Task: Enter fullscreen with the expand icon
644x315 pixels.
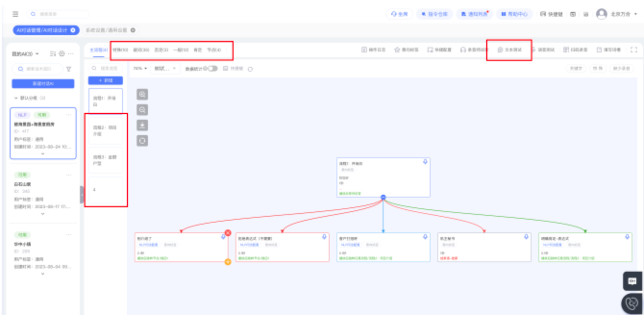Action: pyautogui.click(x=633, y=50)
